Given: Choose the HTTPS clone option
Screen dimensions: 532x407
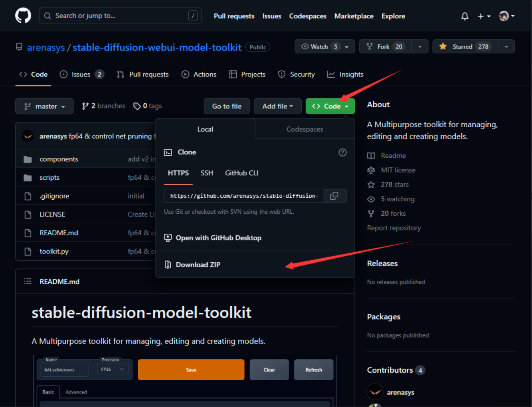Looking at the screenshot, I should click(x=178, y=173).
